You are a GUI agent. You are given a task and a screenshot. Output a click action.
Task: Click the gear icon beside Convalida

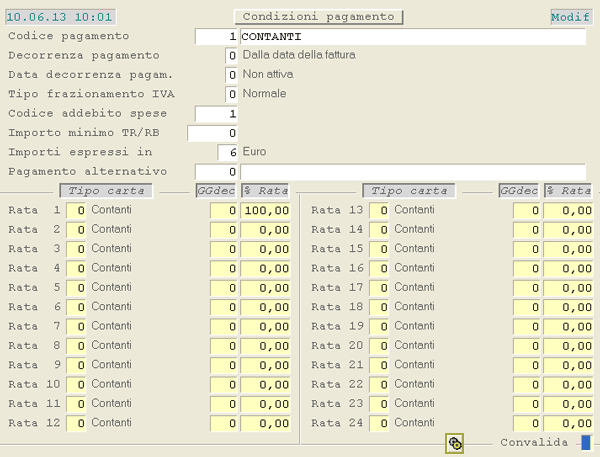[455, 443]
